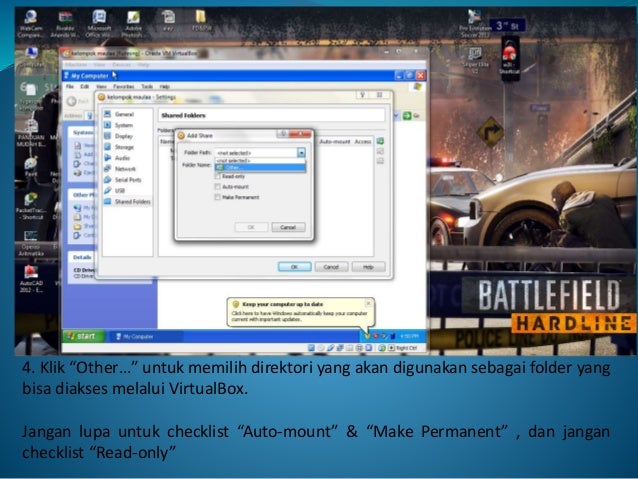Screen dimensions: 638x479
Task: Open Help from the Settings dialog
Action: click(368, 267)
